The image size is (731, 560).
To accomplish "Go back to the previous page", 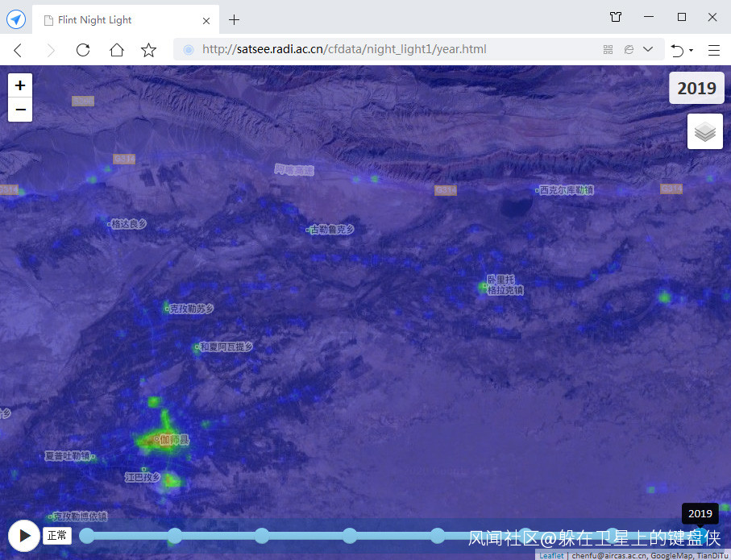I will [18, 50].
